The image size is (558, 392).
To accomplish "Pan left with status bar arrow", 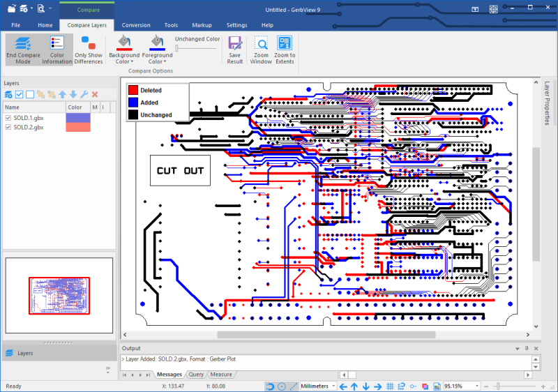I will click(x=343, y=386).
